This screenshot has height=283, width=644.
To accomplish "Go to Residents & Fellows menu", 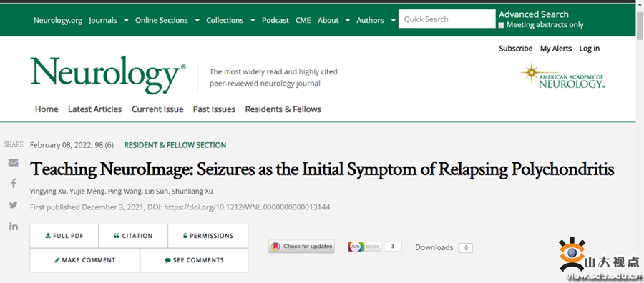I will [x=283, y=109].
